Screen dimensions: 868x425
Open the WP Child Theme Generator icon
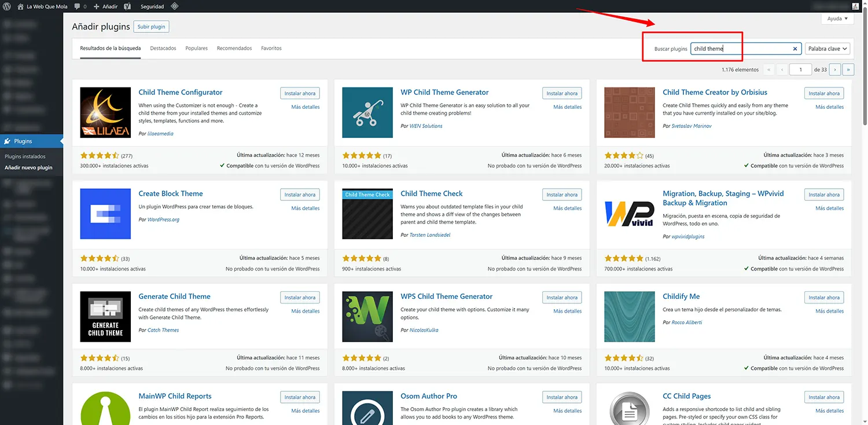tap(367, 112)
